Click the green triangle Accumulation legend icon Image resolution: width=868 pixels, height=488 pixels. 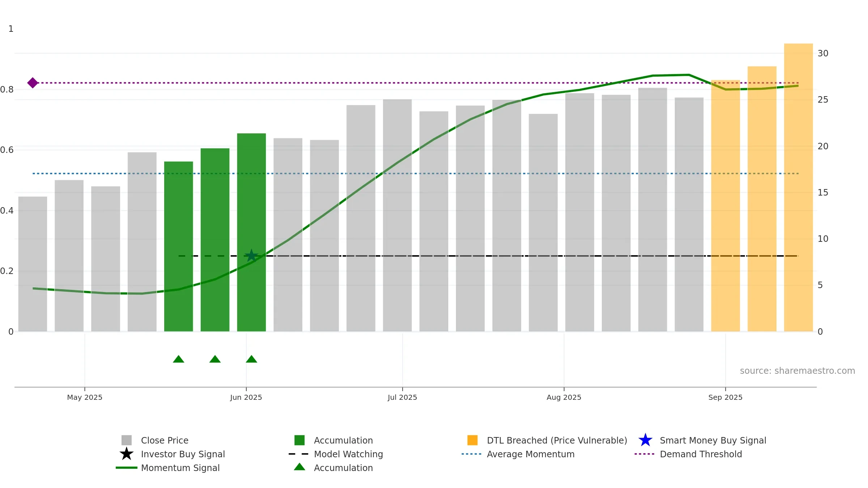coord(299,467)
